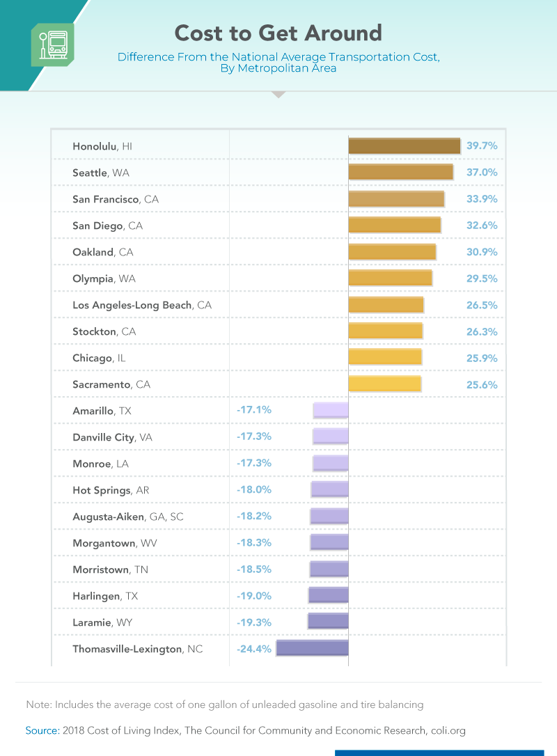557x756 pixels.
Task: Click the Laramie, WY -19.3% value
Action: [254, 622]
